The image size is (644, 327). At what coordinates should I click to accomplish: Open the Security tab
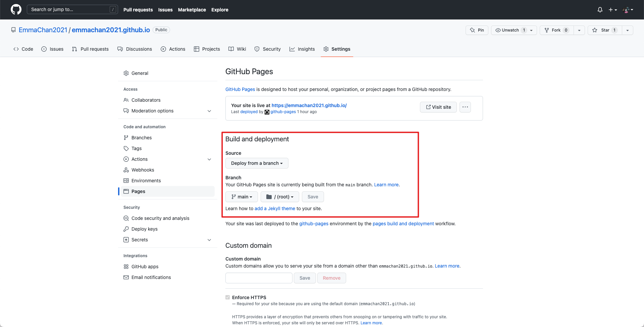click(267, 49)
